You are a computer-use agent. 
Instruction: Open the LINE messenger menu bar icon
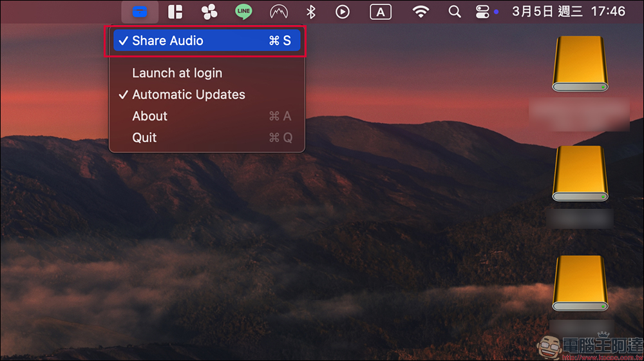(243, 12)
